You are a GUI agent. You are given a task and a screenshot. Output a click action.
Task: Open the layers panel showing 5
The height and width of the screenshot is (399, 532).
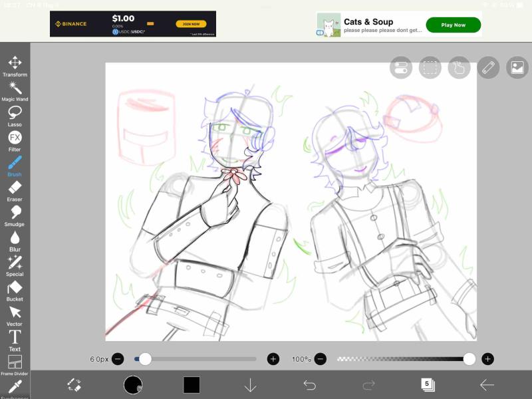click(428, 384)
